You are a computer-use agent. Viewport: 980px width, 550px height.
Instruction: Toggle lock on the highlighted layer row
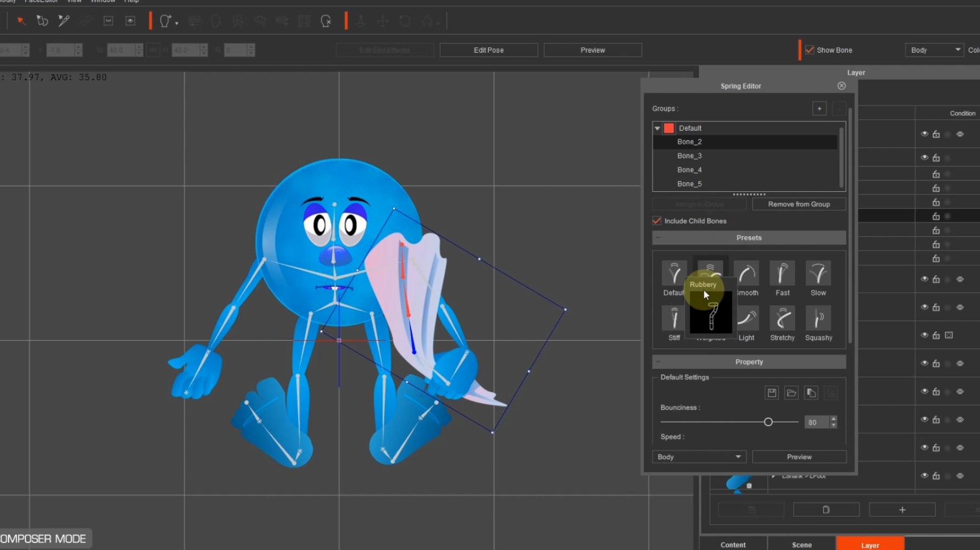[x=936, y=216]
